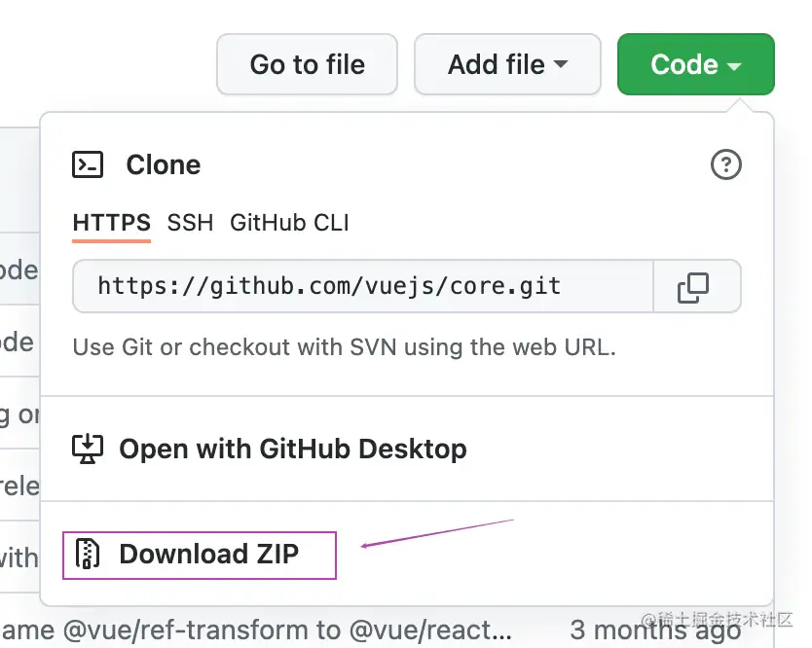Expand the Add file dropdown

pyautogui.click(x=507, y=65)
